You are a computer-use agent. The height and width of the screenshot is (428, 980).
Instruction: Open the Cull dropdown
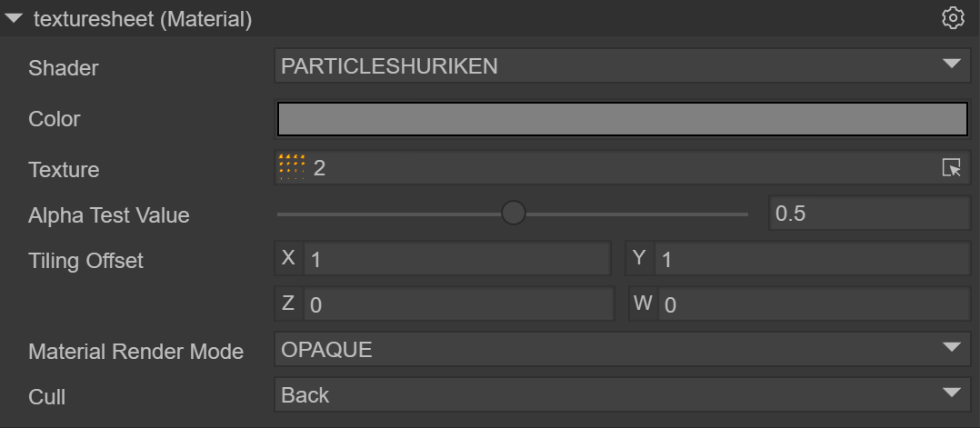[622, 395]
